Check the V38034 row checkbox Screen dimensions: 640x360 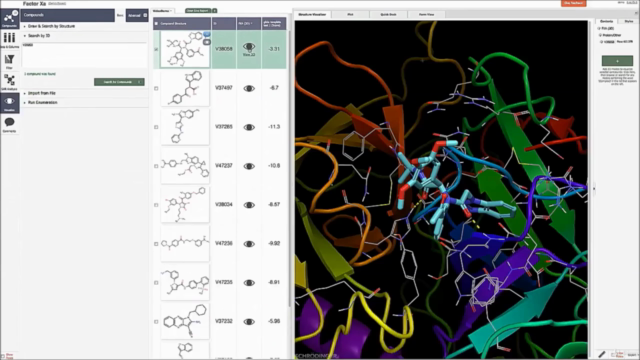(156, 205)
